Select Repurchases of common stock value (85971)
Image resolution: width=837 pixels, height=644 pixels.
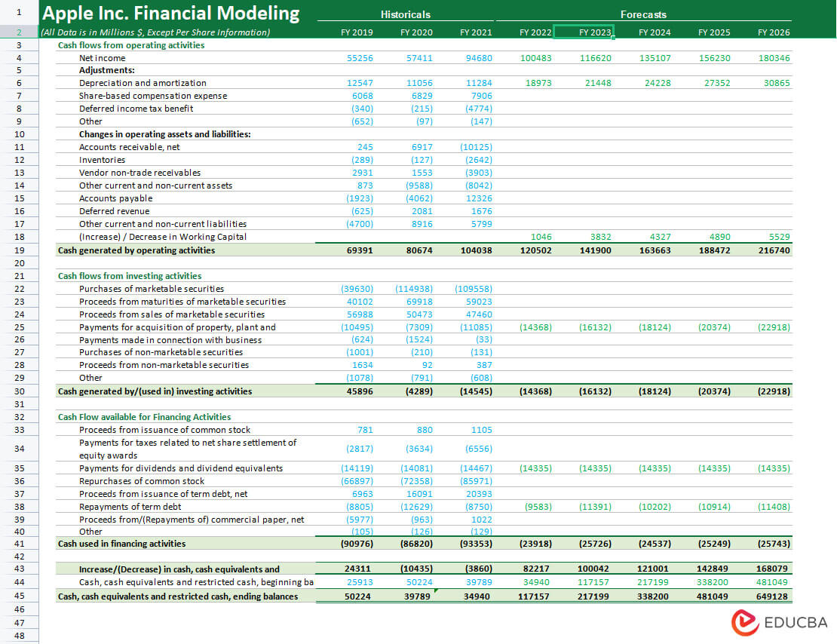pos(476,481)
